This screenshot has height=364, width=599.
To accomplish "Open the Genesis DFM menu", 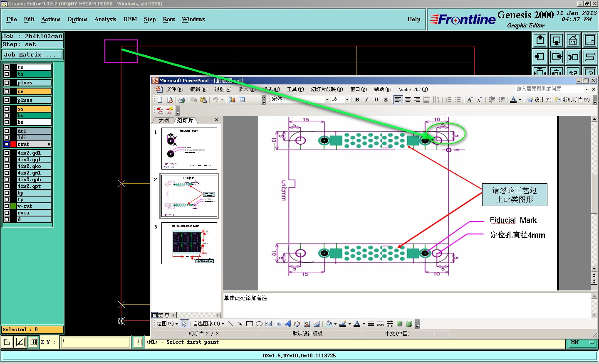I will [x=130, y=19].
